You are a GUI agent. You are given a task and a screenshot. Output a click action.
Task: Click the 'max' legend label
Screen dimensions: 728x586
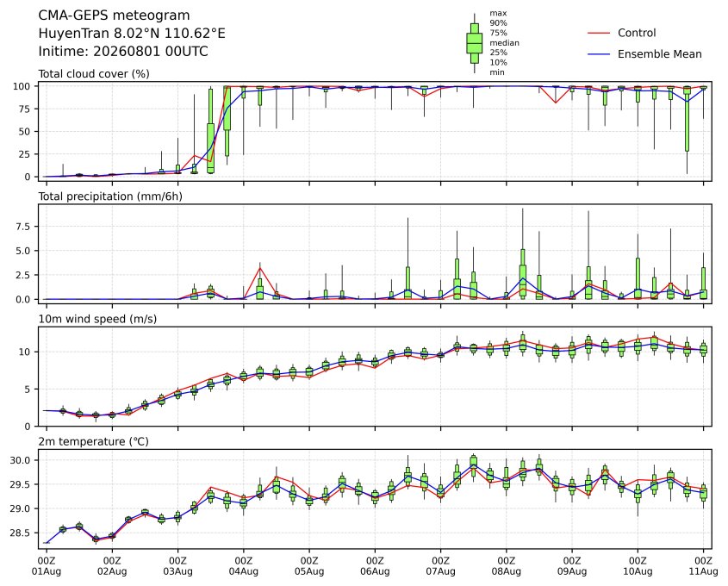pos(498,14)
